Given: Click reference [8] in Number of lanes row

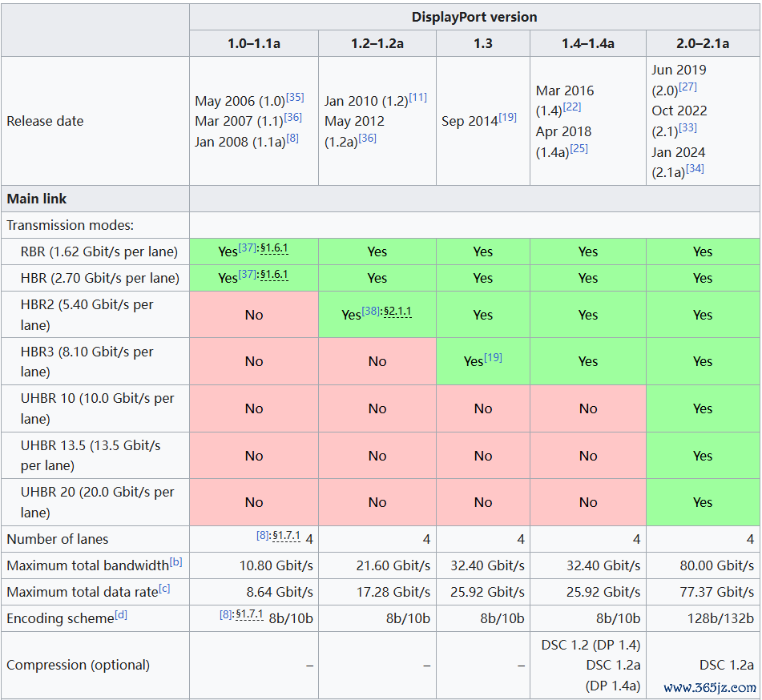Looking at the screenshot, I should coord(263,535).
